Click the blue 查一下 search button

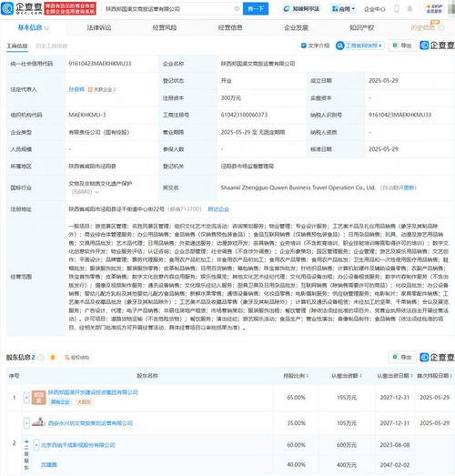pyautogui.click(x=256, y=9)
